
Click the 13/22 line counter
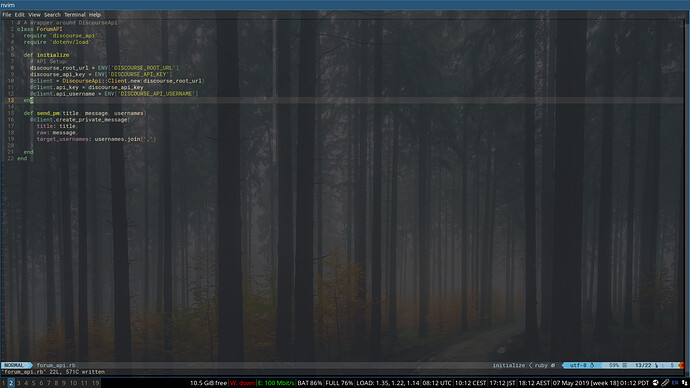(x=643, y=366)
